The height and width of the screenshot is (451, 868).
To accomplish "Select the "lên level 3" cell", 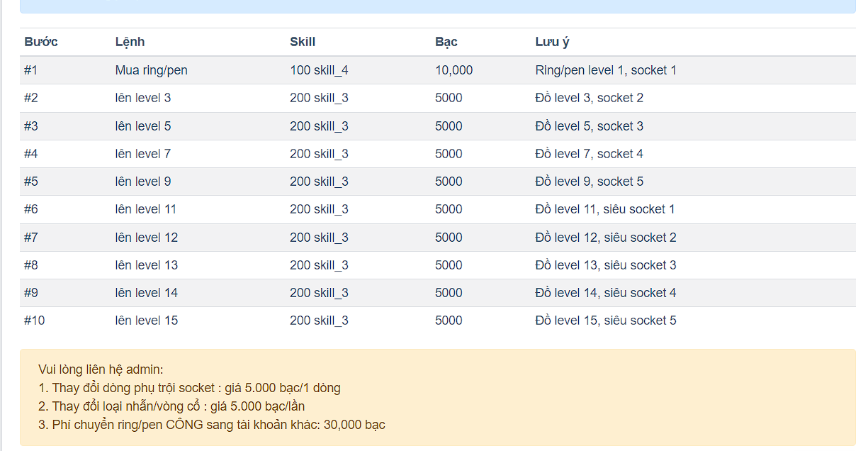I will (142, 98).
